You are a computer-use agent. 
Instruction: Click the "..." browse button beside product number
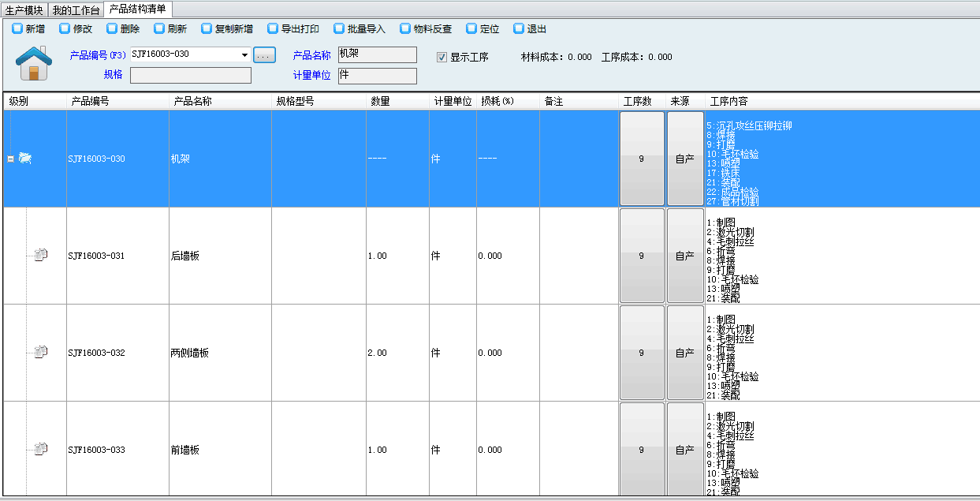click(x=264, y=55)
